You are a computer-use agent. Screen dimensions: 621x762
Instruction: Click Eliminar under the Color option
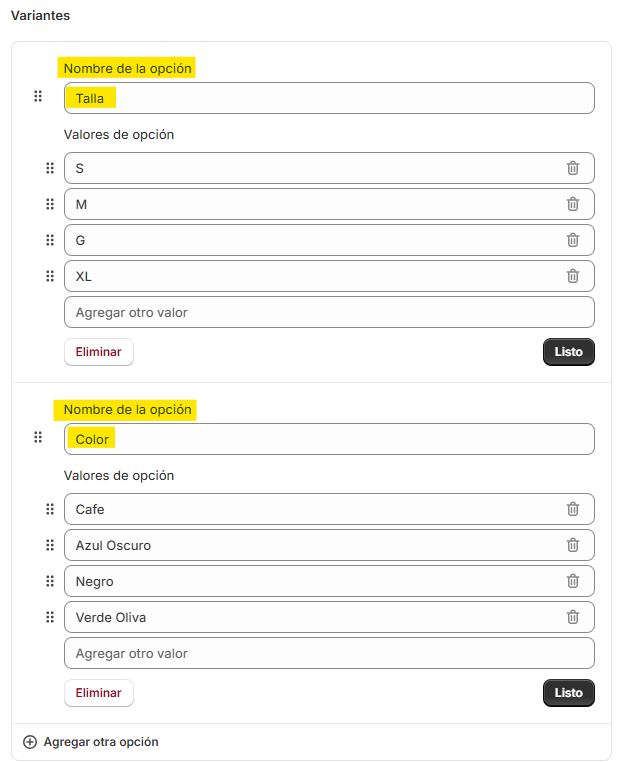point(99,693)
